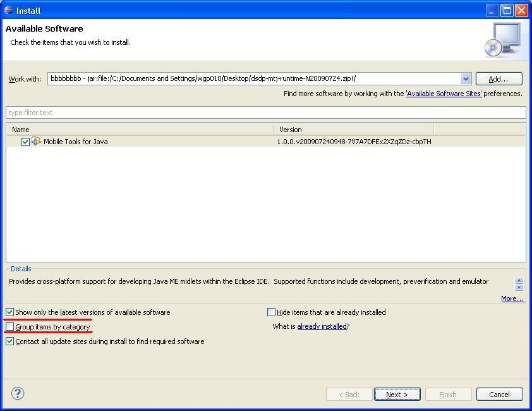The height and width of the screenshot is (411, 532).
Task: Click version 1.0.0.v200907240948 text
Action: [x=354, y=142]
